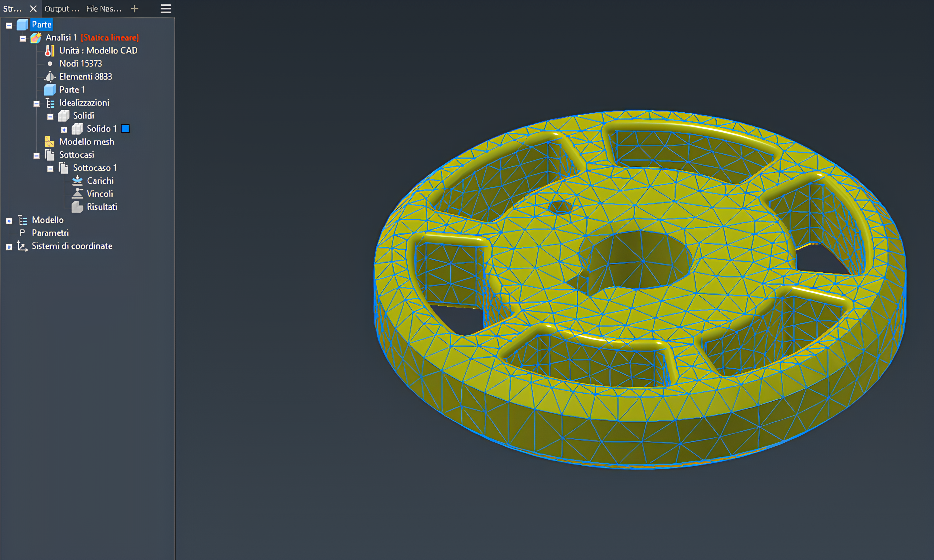Select the 'Unità : Modello CAD' row

(x=98, y=51)
